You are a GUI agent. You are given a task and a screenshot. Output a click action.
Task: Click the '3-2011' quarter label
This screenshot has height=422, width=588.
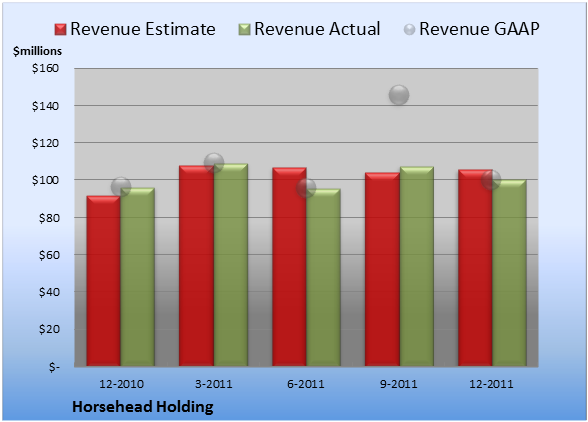(x=214, y=384)
